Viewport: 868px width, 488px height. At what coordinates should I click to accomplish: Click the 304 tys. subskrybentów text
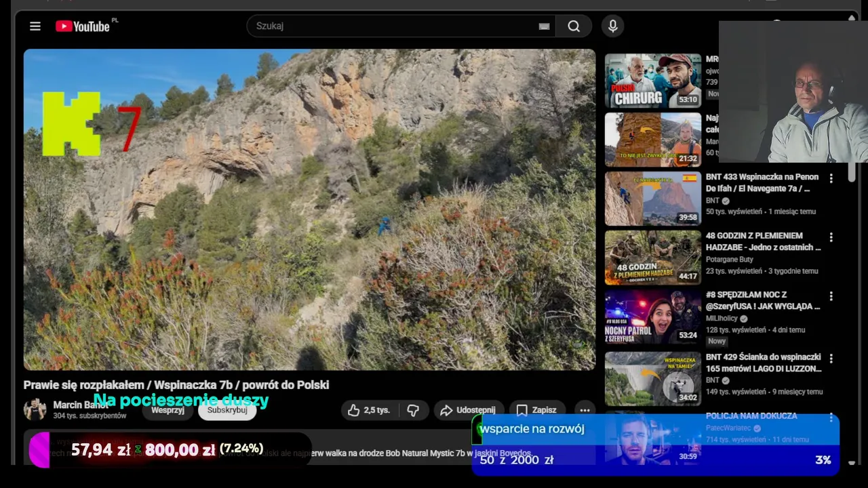90,415
